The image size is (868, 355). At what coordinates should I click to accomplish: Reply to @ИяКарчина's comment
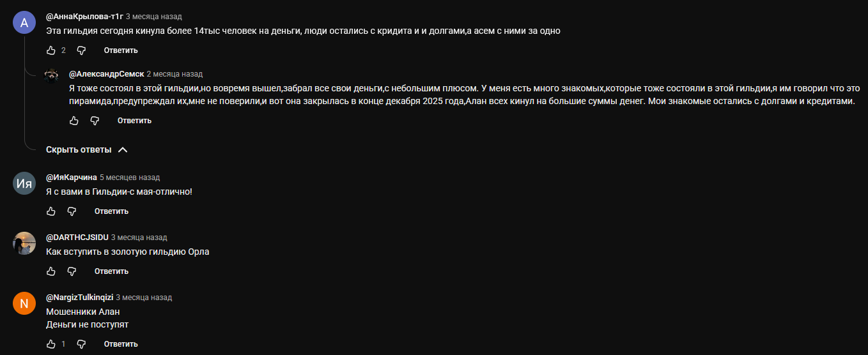coord(111,211)
